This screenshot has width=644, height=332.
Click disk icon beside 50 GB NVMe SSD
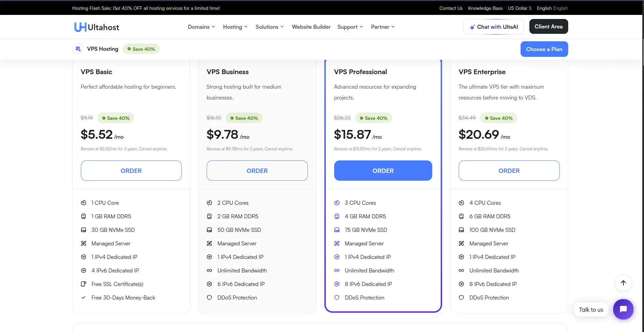tap(209, 230)
